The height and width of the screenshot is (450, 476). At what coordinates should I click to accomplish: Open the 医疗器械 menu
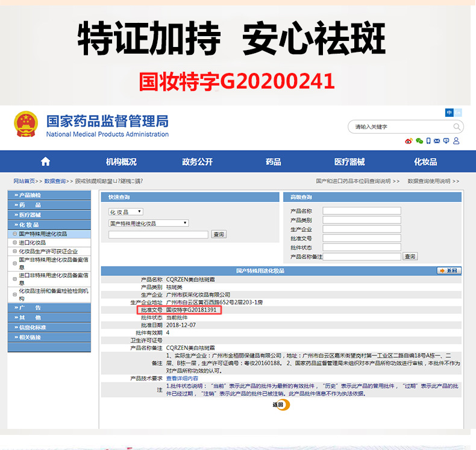click(x=349, y=161)
